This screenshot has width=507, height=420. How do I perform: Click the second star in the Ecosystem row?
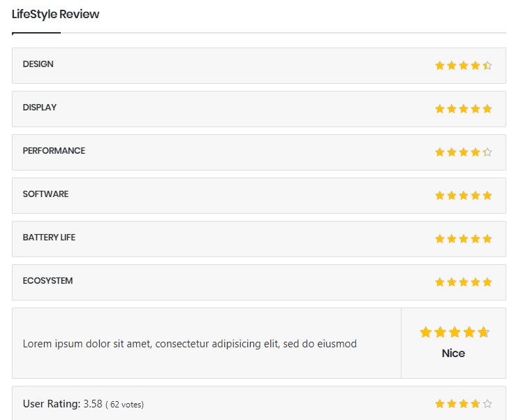click(452, 282)
